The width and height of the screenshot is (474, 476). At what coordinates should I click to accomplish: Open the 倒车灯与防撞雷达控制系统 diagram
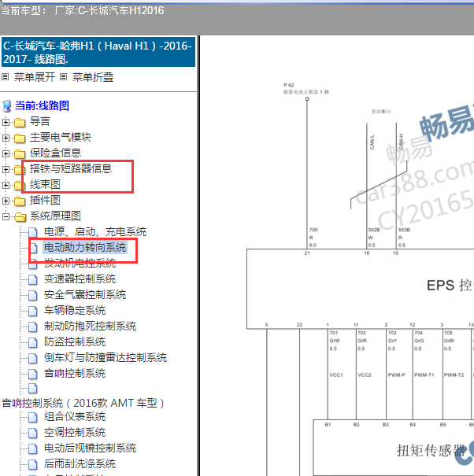coord(106,358)
